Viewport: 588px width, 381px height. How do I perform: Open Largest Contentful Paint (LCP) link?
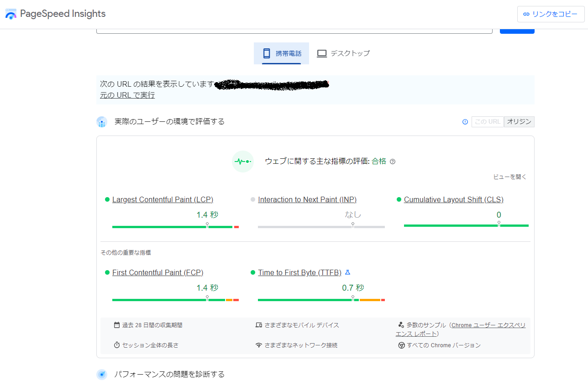click(163, 199)
